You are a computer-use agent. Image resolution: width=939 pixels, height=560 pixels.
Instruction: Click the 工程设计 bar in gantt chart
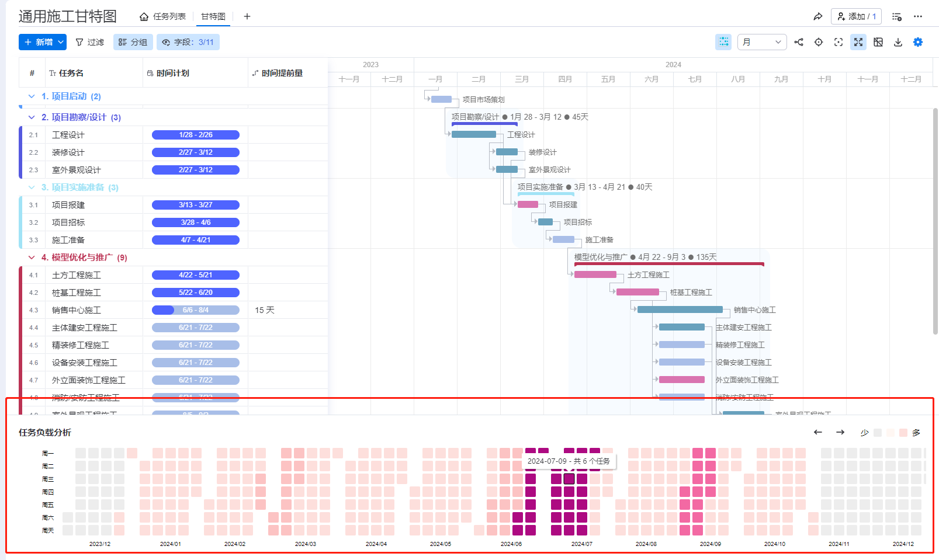[x=474, y=134]
